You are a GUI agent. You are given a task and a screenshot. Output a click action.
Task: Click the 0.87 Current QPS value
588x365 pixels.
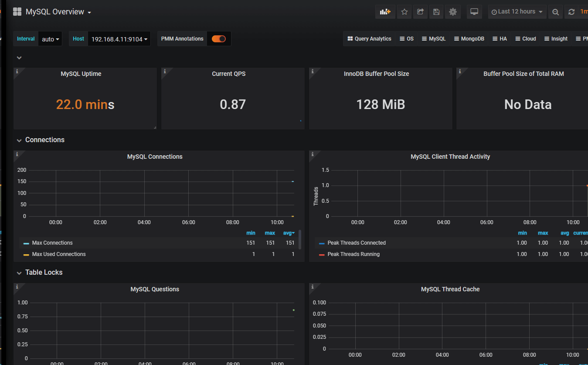tap(233, 105)
